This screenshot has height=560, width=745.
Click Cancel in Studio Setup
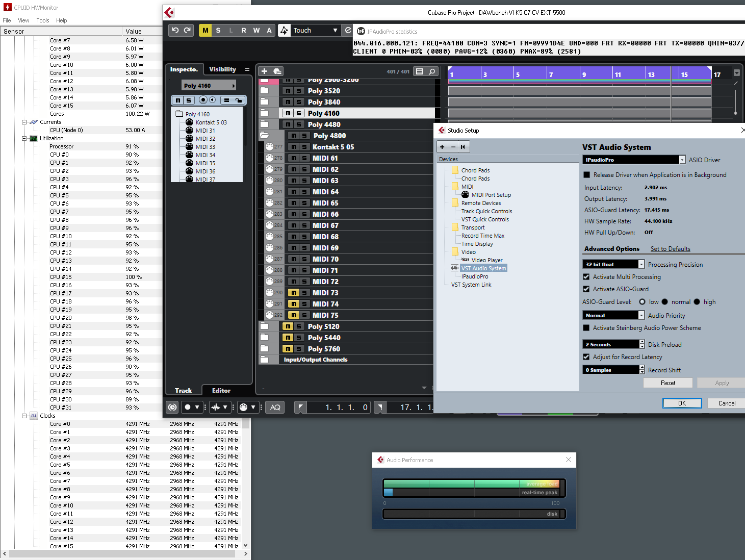coord(727,403)
